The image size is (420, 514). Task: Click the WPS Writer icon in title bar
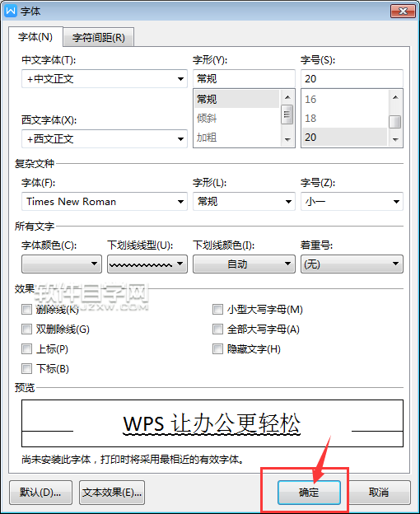11,11
